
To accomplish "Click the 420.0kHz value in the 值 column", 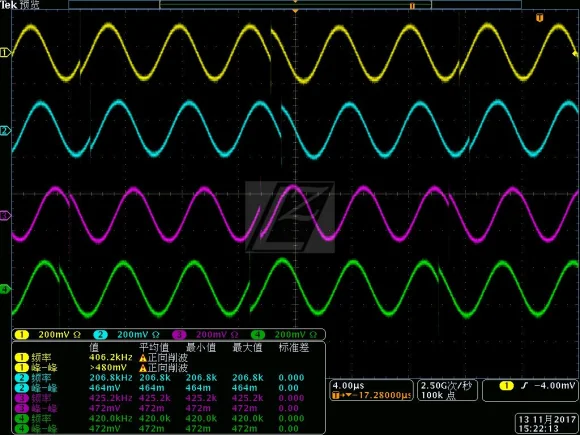I will [111, 419].
